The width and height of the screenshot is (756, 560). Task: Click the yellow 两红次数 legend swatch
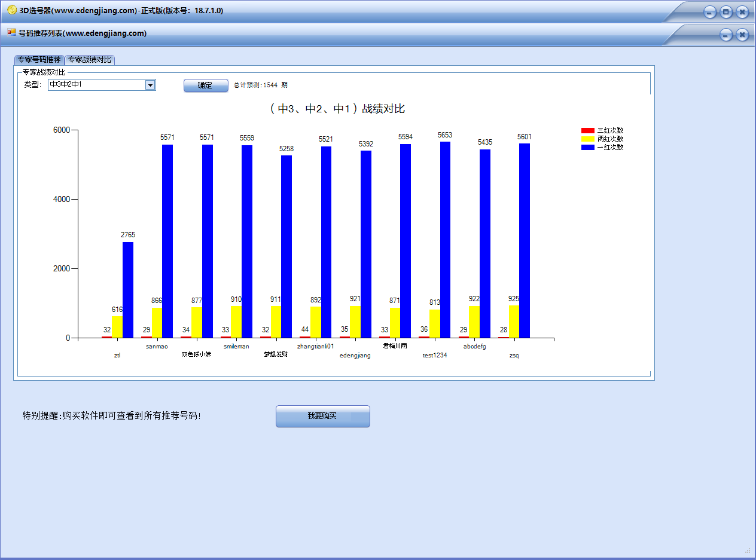[587, 139]
